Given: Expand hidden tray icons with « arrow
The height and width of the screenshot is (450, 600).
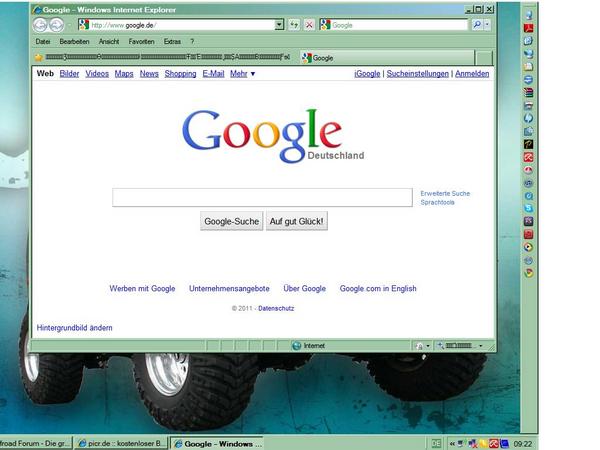Looking at the screenshot, I should point(452,443).
